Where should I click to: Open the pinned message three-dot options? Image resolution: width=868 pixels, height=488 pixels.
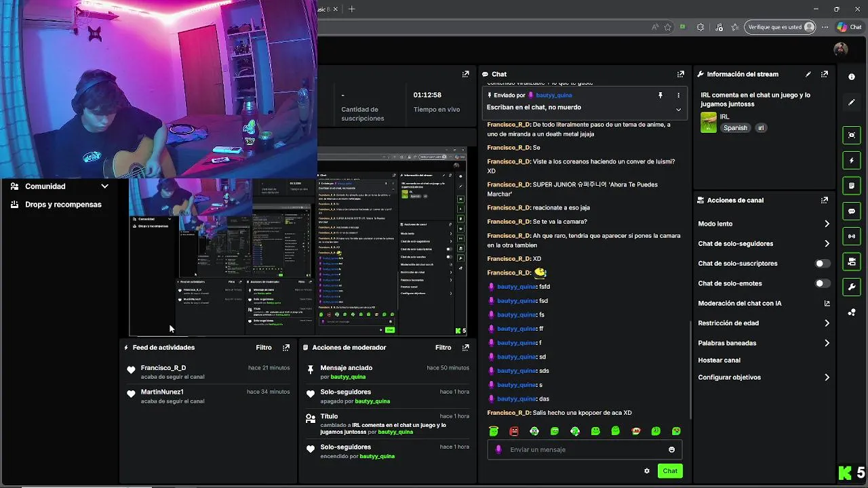point(678,96)
